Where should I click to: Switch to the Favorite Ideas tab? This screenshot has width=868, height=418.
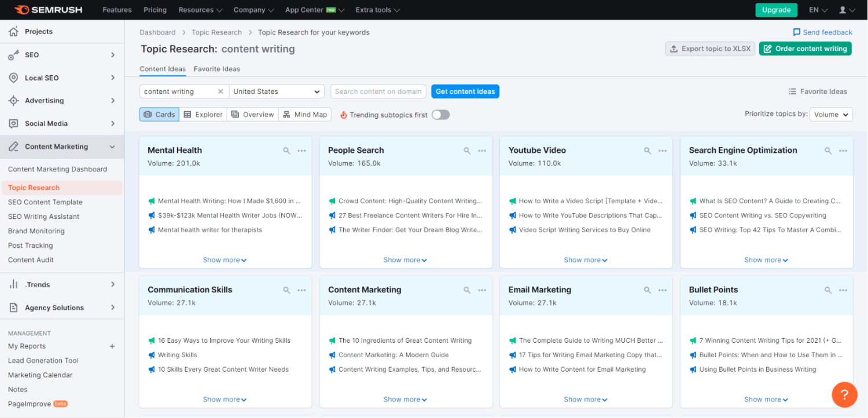click(217, 69)
